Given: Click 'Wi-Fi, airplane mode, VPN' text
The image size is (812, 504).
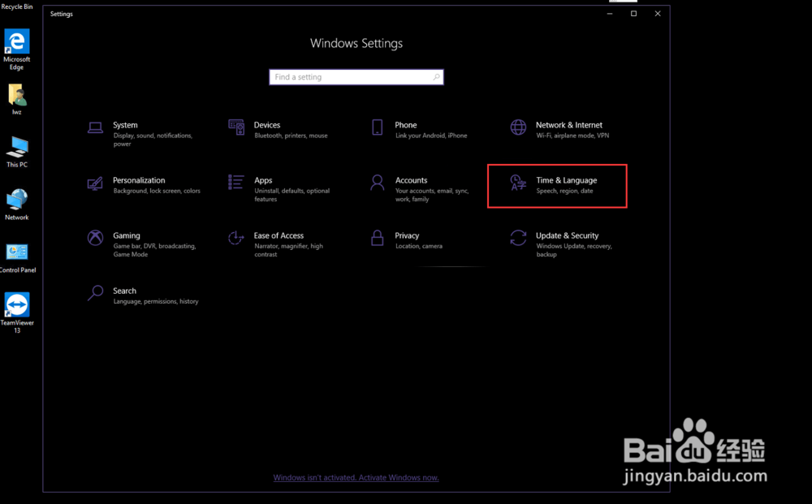Looking at the screenshot, I should click(x=572, y=136).
